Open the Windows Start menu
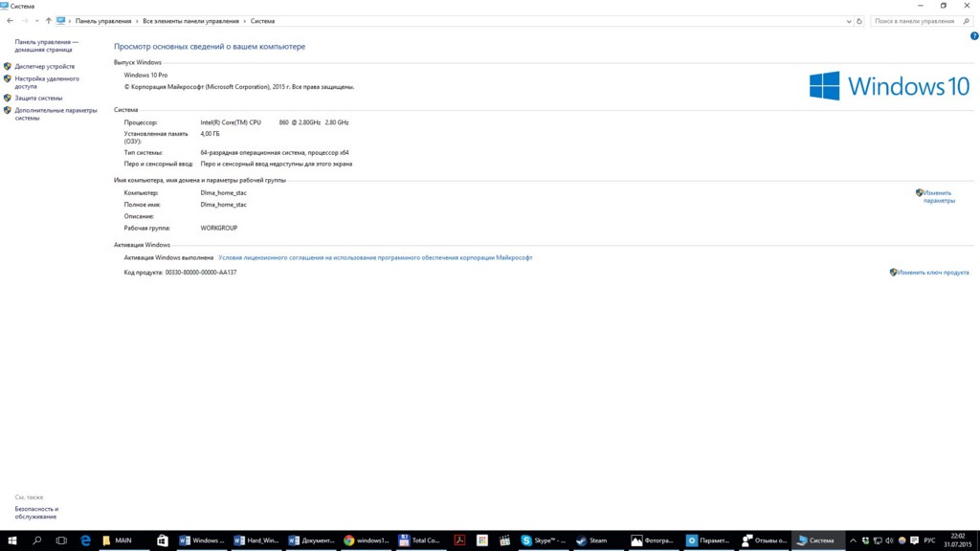This screenshot has width=980, height=551. [11, 540]
